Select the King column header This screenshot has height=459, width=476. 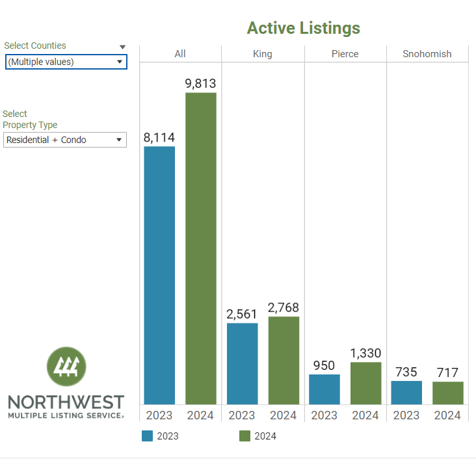[x=262, y=54]
